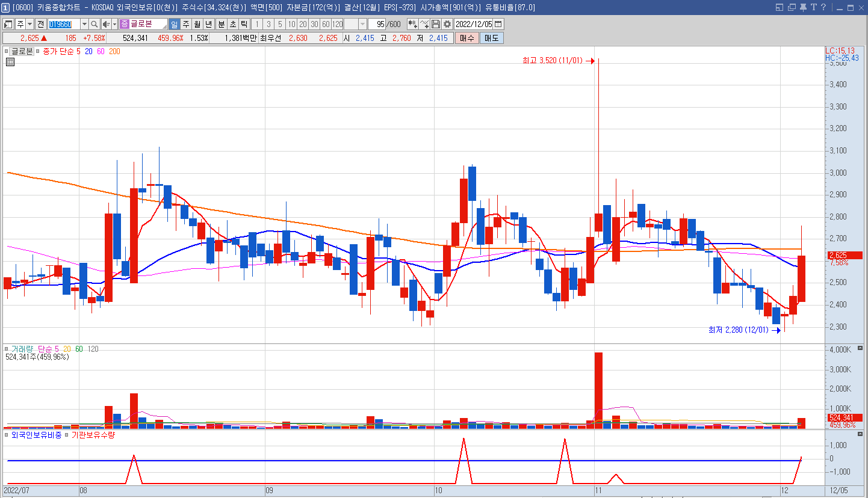Click the 최고 3,520 (11/01) label
The width and height of the screenshot is (868, 498).
click(552, 61)
